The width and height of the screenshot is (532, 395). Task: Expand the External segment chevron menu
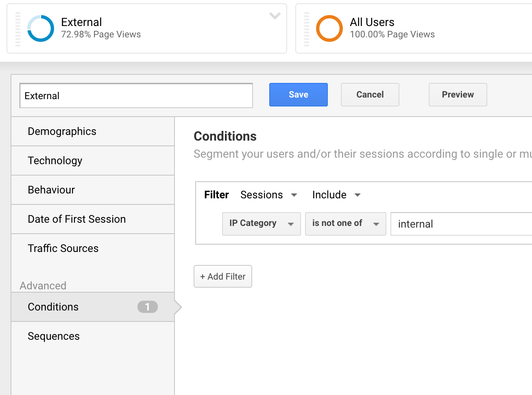[x=275, y=16]
